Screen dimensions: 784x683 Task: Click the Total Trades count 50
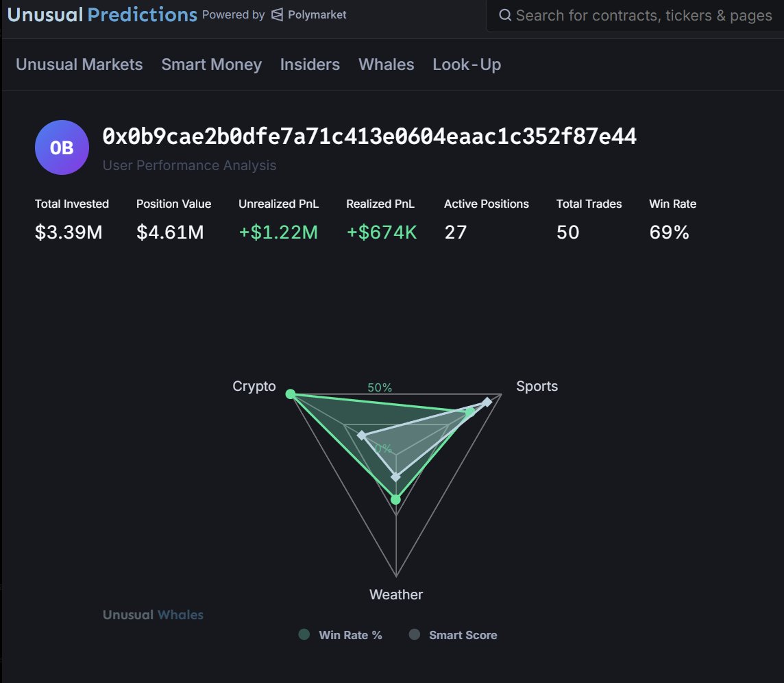tap(568, 232)
